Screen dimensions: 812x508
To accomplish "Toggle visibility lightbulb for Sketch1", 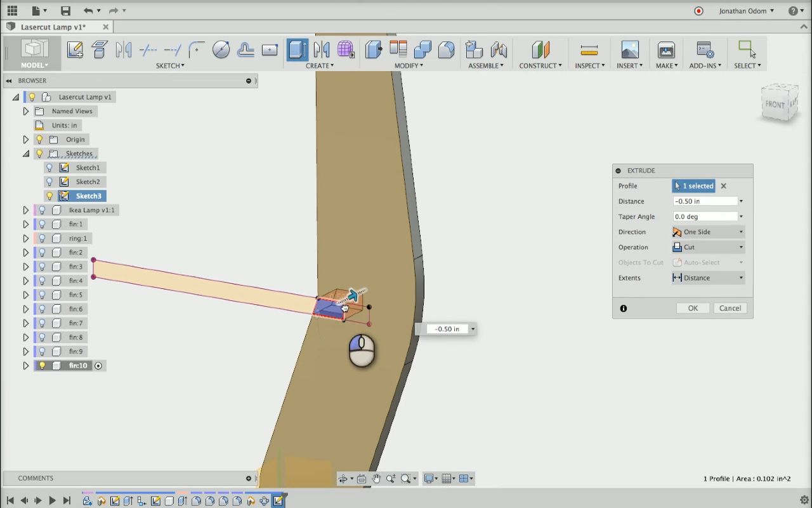I will point(49,168).
